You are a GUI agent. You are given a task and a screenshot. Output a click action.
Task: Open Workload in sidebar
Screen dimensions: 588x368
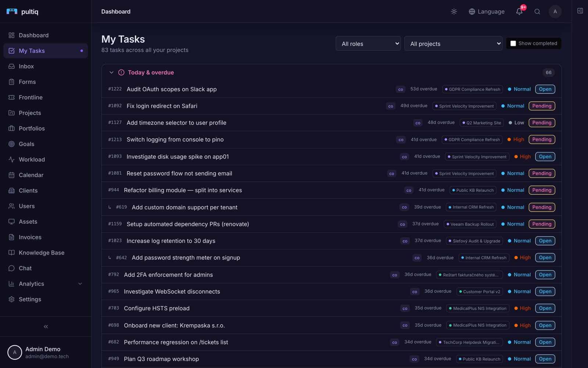pos(46,159)
